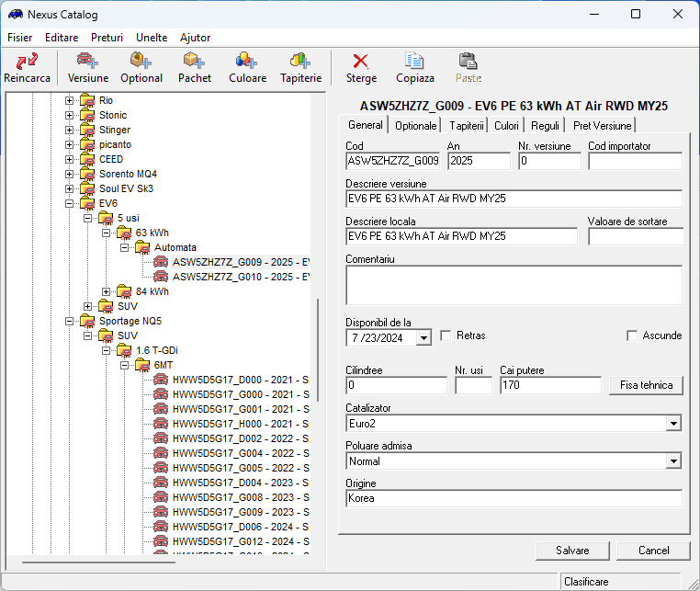This screenshot has width=700, height=591.
Task: Click the tree vertical scrollbar thumb
Action: pos(318,350)
